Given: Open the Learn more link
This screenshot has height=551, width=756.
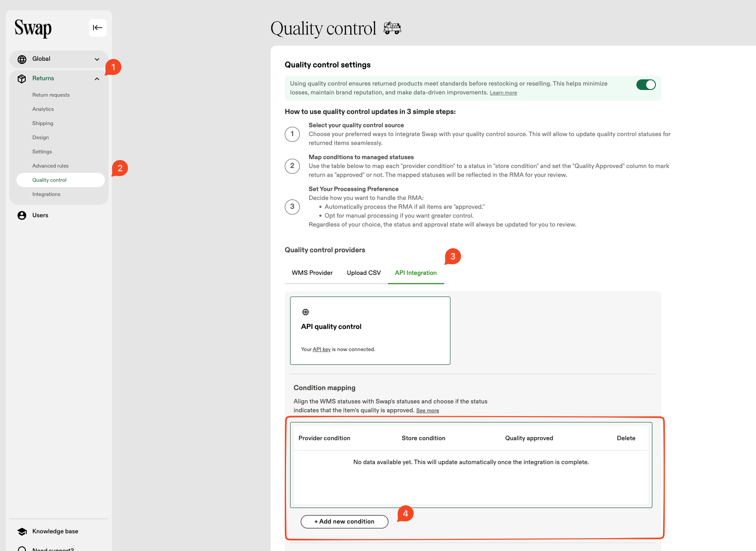Looking at the screenshot, I should click(x=503, y=93).
